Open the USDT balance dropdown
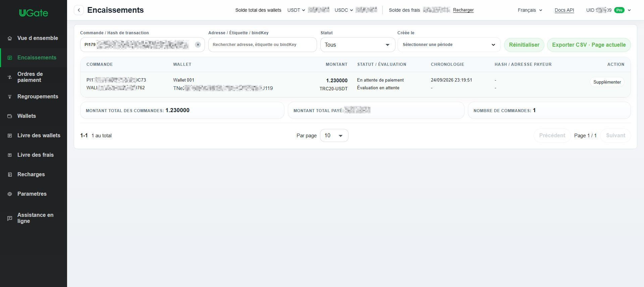This screenshot has width=644, height=287. pos(296,10)
